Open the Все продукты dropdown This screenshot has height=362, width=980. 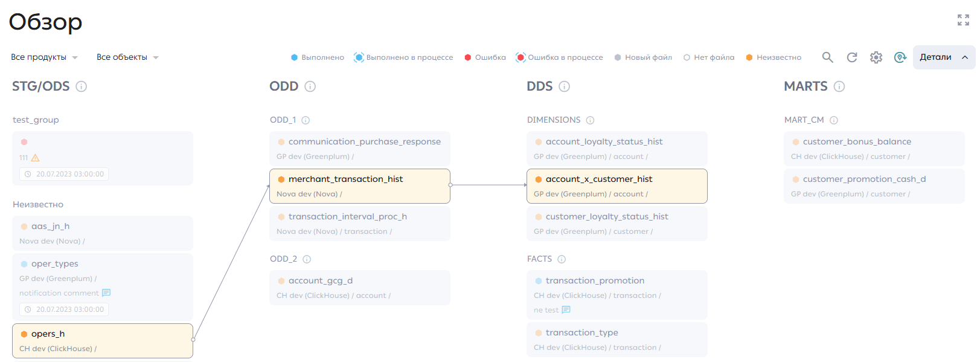[45, 57]
